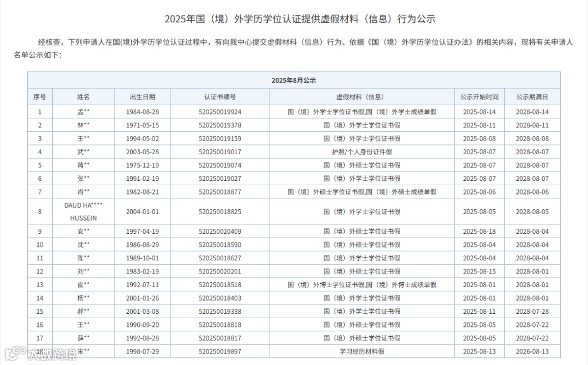Click the table caption 2025年8月公示

coord(293,80)
